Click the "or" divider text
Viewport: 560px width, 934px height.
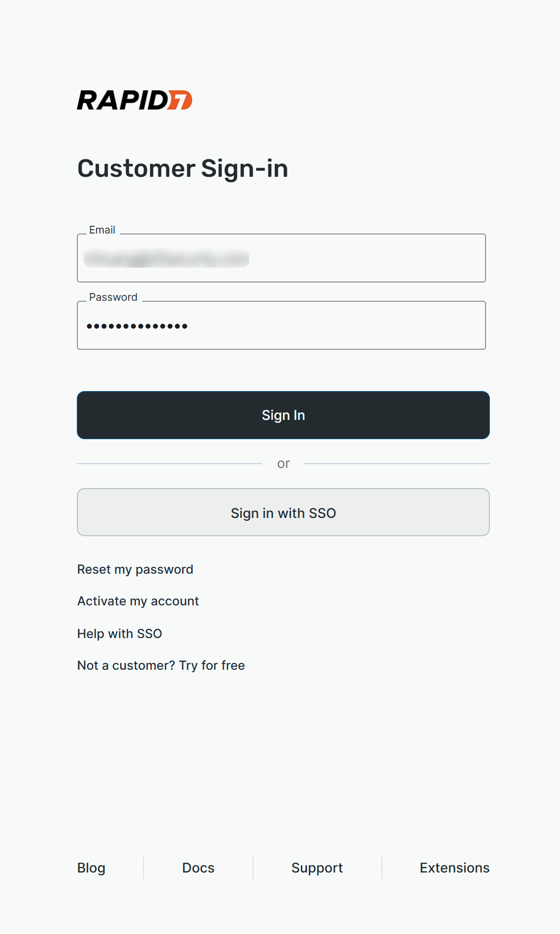283,464
